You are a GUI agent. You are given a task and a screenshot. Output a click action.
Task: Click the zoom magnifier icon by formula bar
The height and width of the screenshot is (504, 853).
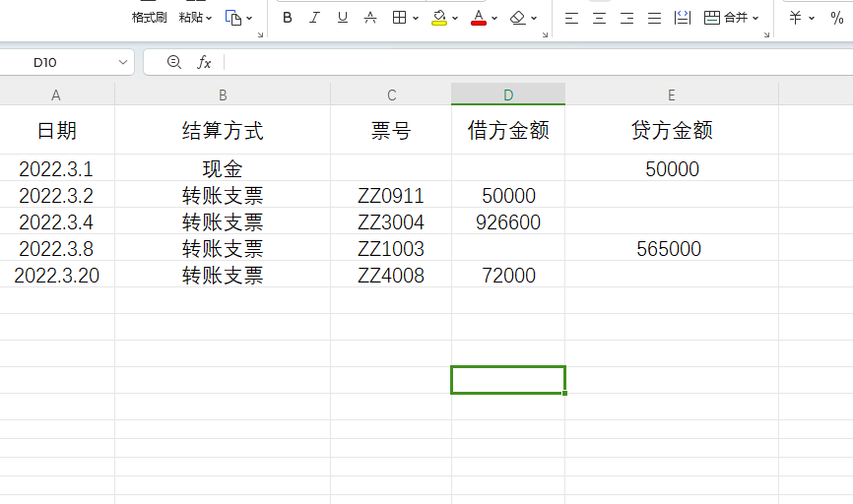coord(174,62)
